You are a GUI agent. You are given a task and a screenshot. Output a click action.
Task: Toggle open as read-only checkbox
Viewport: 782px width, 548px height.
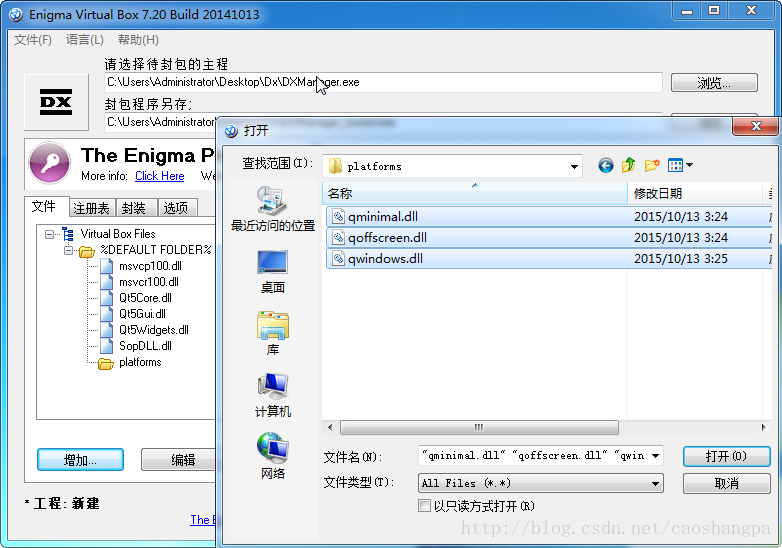(424, 506)
